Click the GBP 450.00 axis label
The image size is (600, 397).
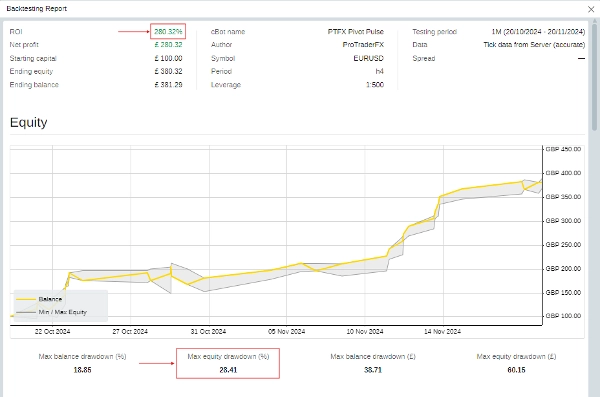(x=563, y=149)
